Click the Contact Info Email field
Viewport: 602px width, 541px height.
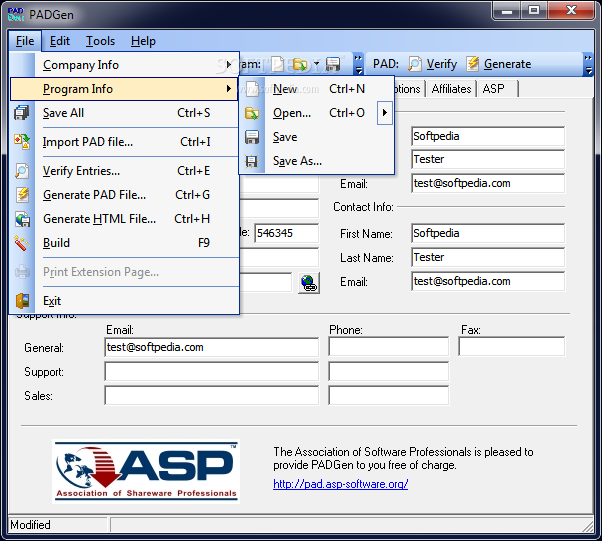[x=488, y=281]
